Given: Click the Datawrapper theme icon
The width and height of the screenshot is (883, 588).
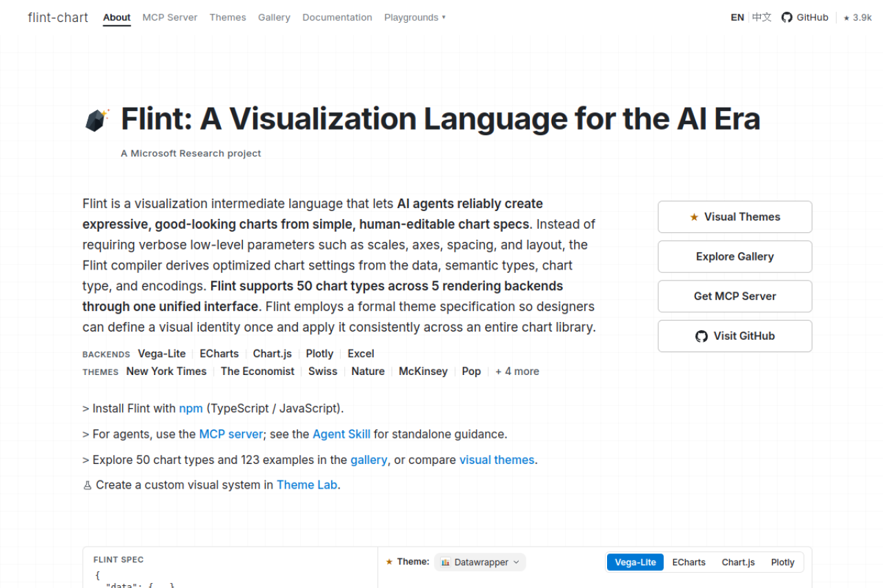Looking at the screenshot, I should click(x=446, y=562).
